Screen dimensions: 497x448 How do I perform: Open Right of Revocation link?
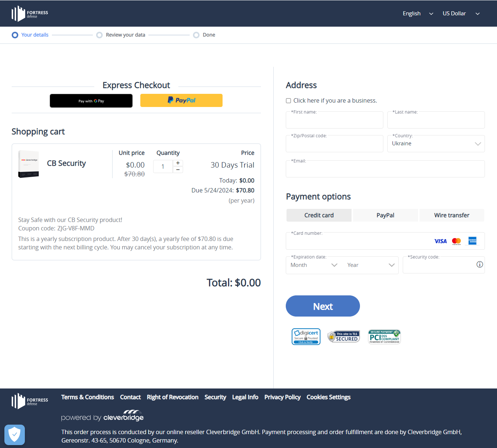click(172, 397)
